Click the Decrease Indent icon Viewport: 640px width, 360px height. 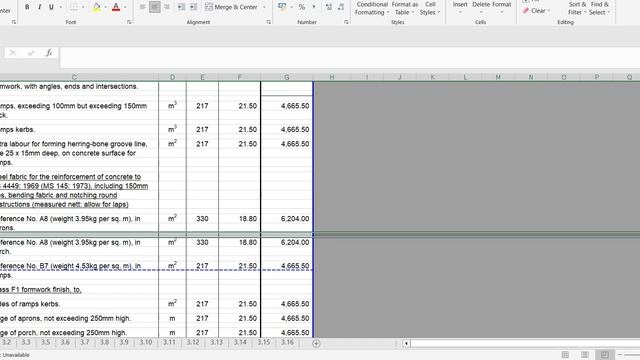point(181,7)
